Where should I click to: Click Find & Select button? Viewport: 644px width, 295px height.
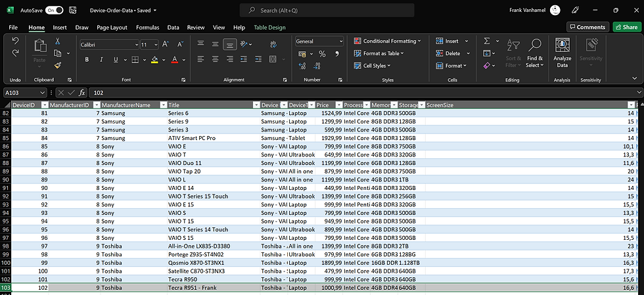click(x=535, y=53)
